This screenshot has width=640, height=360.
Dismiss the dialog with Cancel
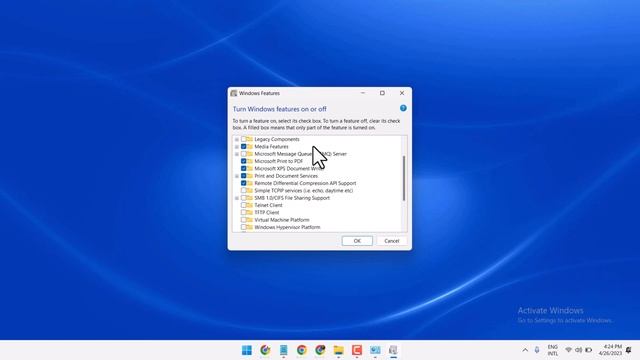[391, 241]
